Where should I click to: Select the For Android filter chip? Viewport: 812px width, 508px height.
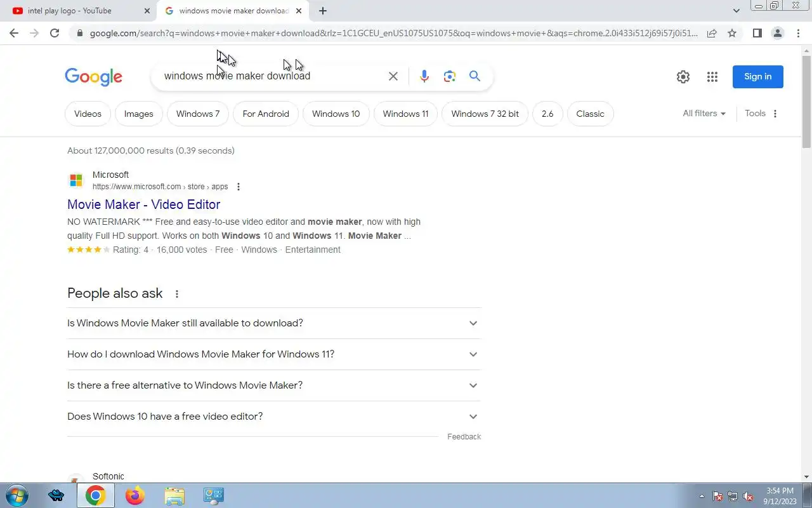pos(266,114)
